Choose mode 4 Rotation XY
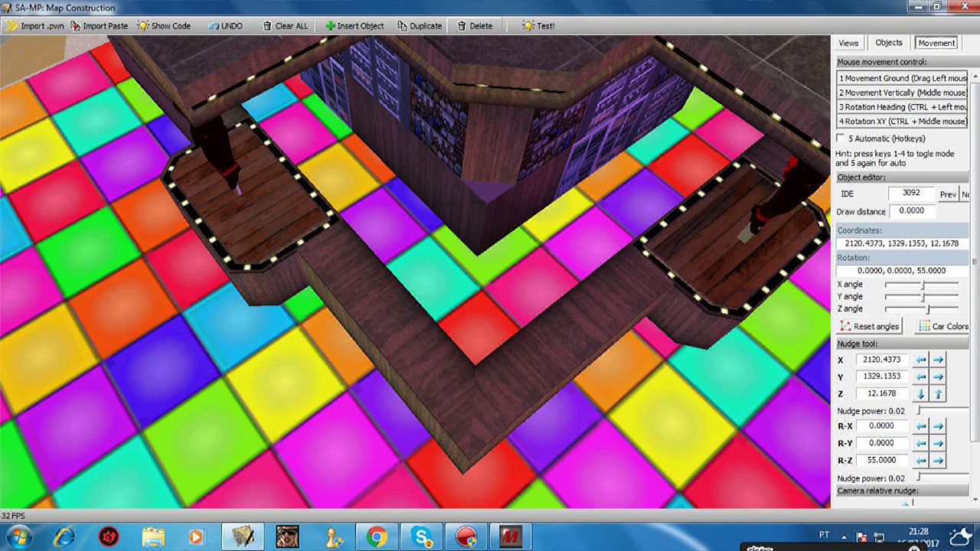980x551 pixels. click(902, 121)
